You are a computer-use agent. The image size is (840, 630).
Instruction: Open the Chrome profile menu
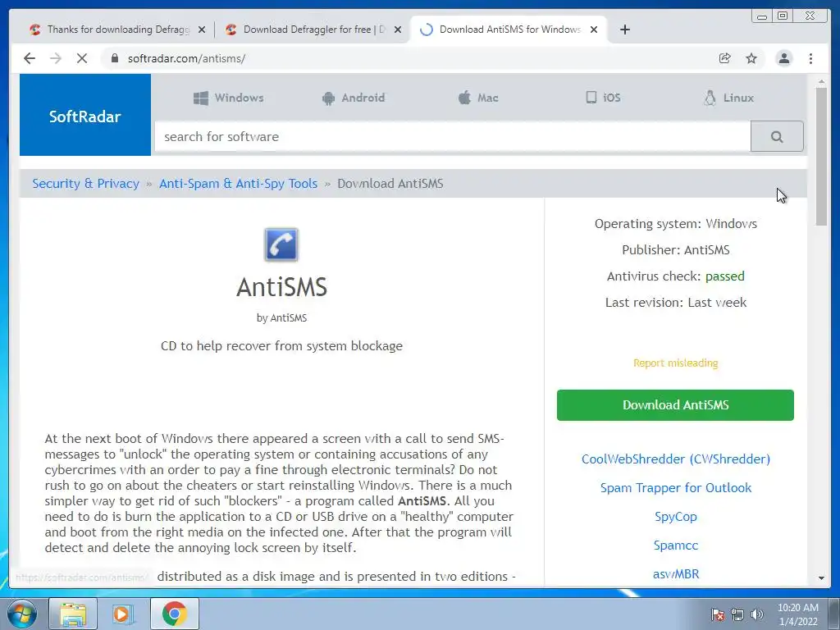[783, 58]
